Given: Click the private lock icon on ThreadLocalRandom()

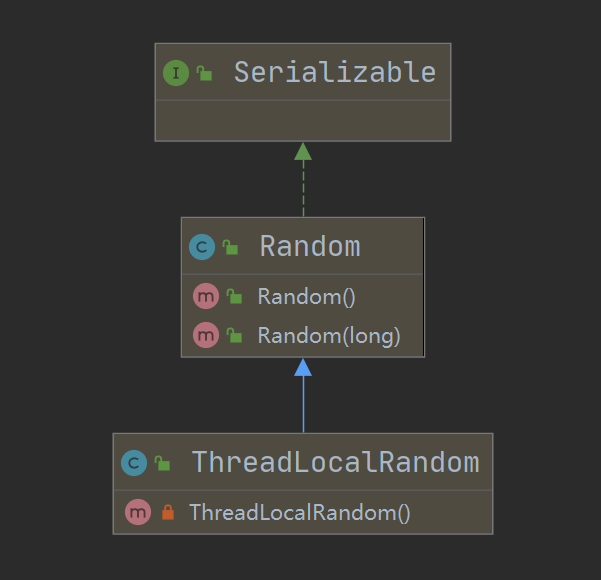Looking at the screenshot, I should [168, 512].
